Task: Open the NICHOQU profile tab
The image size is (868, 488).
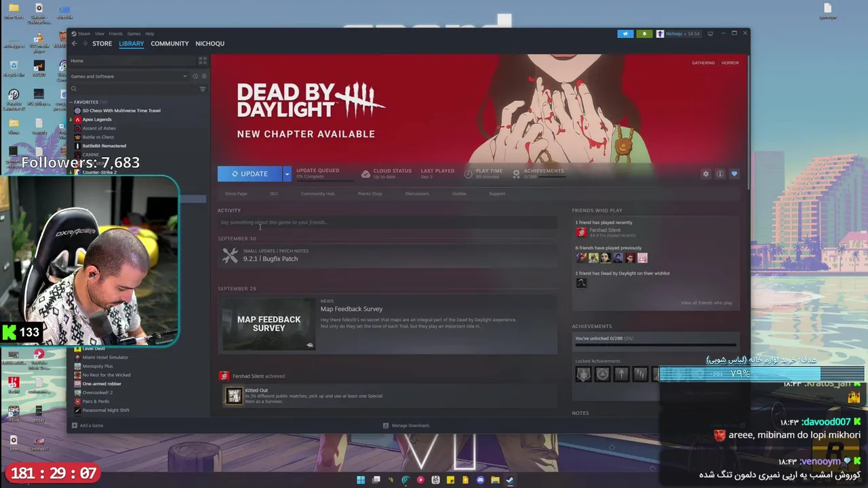Action: coord(210,43)
